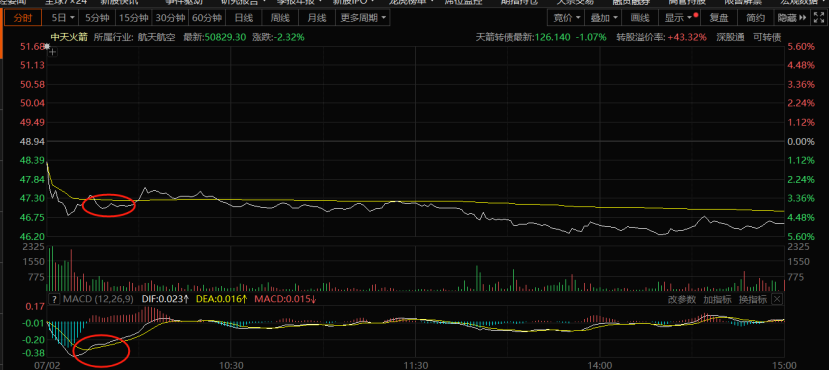Click the DIF:0.023 reading

[x=166, y=300]
